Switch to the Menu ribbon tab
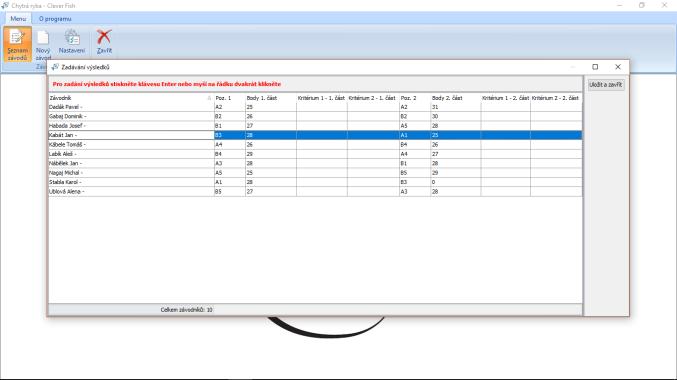The image size is (677, 380). [x=18, y=19]
